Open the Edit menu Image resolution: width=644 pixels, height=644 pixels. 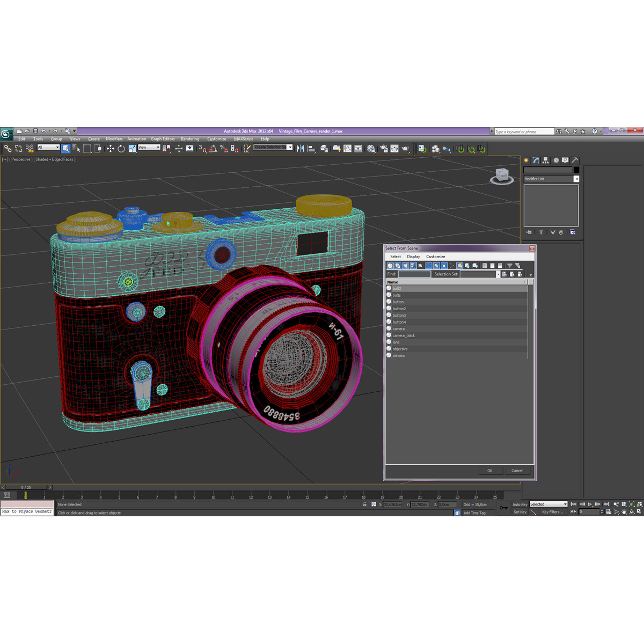tap(21, 139)
